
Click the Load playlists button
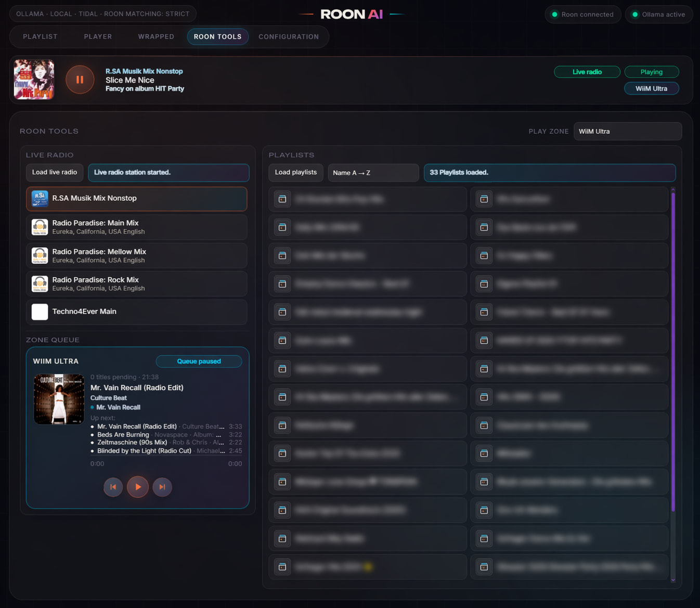pyautogui.click(x=296, y=172)
